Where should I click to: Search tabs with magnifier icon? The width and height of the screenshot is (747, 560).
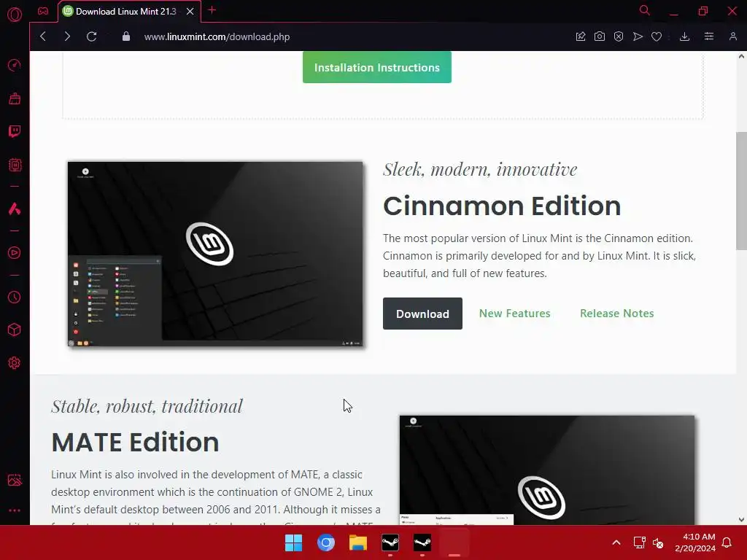645,10
